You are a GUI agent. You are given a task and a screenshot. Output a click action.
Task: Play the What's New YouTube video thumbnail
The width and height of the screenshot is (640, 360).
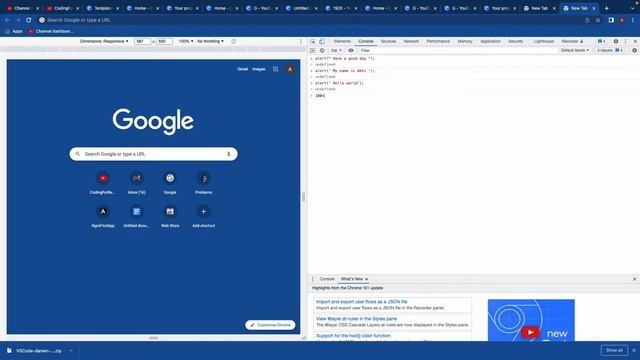(x=531, y=320)
